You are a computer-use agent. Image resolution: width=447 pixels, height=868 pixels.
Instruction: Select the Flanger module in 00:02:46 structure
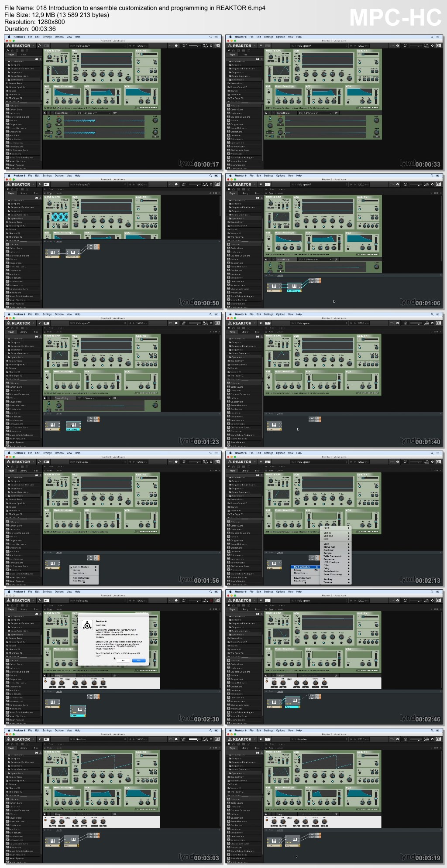(x=293, y=702)
